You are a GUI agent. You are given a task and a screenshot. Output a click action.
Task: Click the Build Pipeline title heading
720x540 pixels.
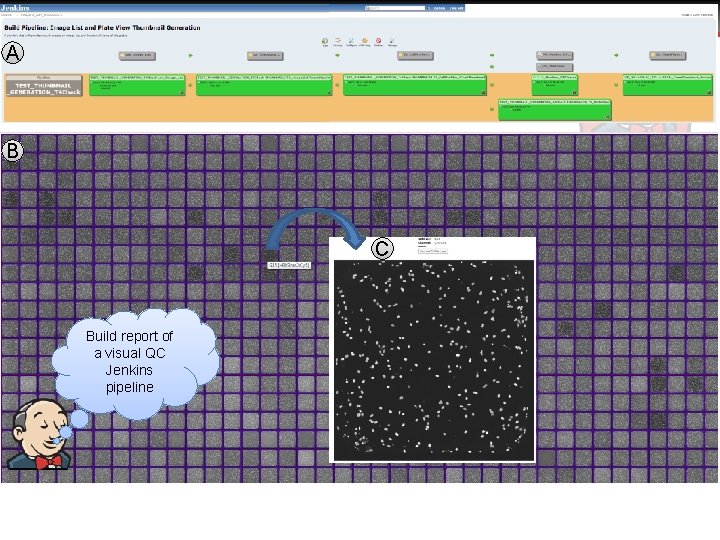102,28
